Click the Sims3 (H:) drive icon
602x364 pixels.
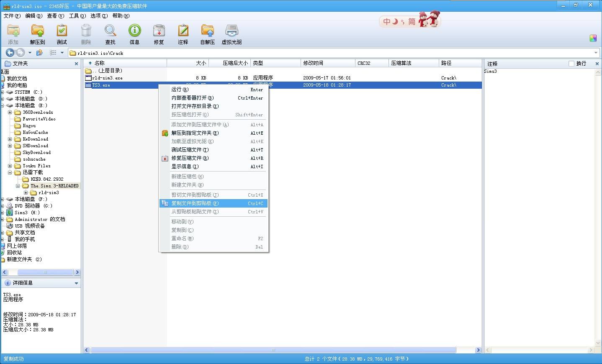(x=10, y=213)
